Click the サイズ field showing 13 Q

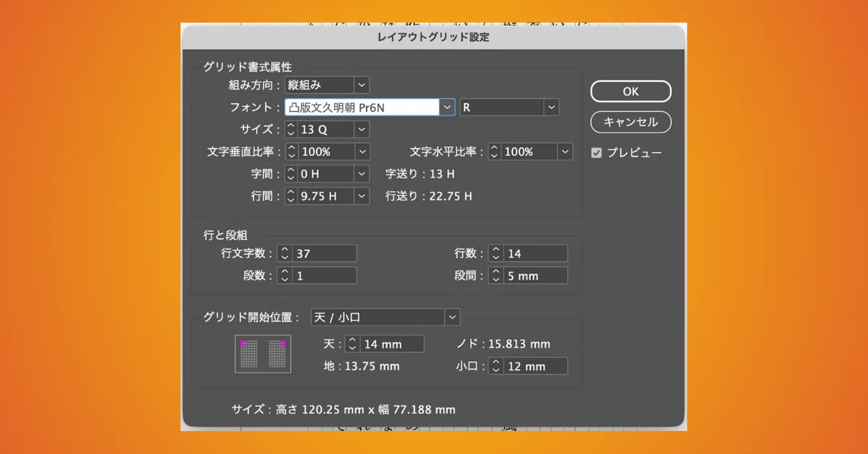(325, 129)
